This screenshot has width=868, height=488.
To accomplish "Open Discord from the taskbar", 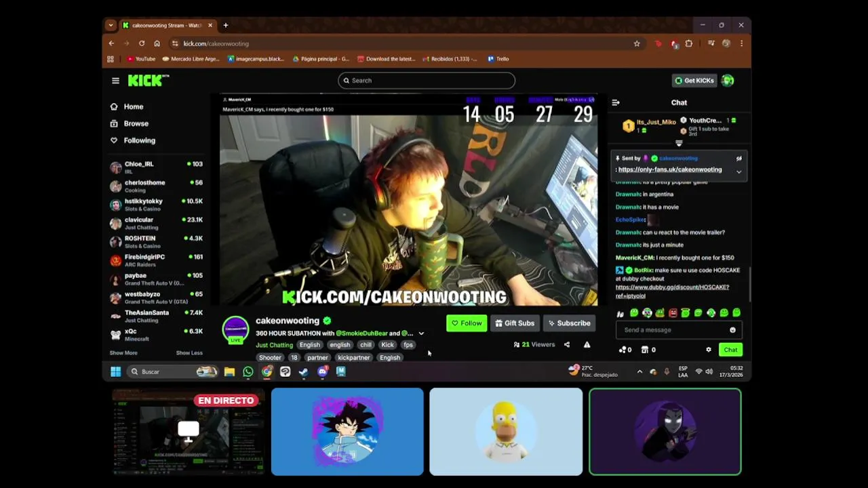I will coord(322,371).
